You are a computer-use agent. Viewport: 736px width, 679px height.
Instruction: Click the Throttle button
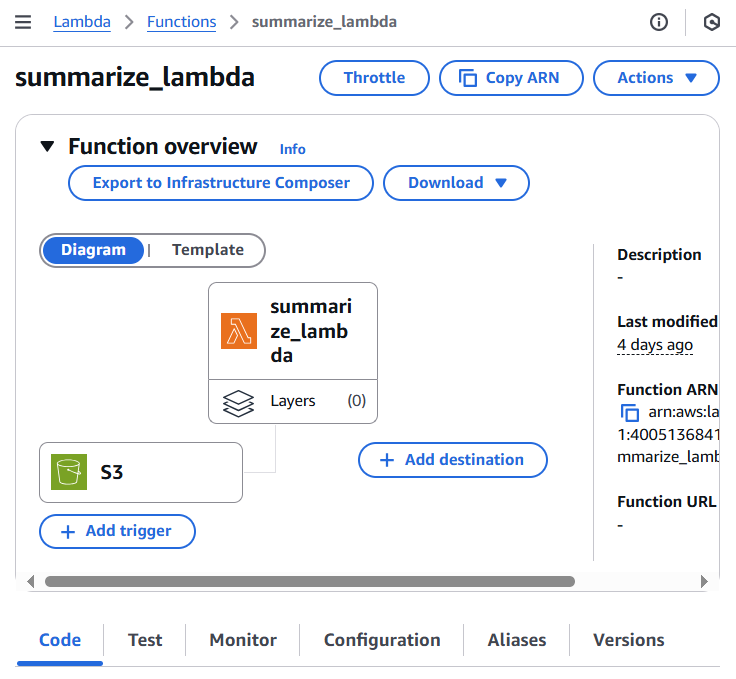click(374, 78)
